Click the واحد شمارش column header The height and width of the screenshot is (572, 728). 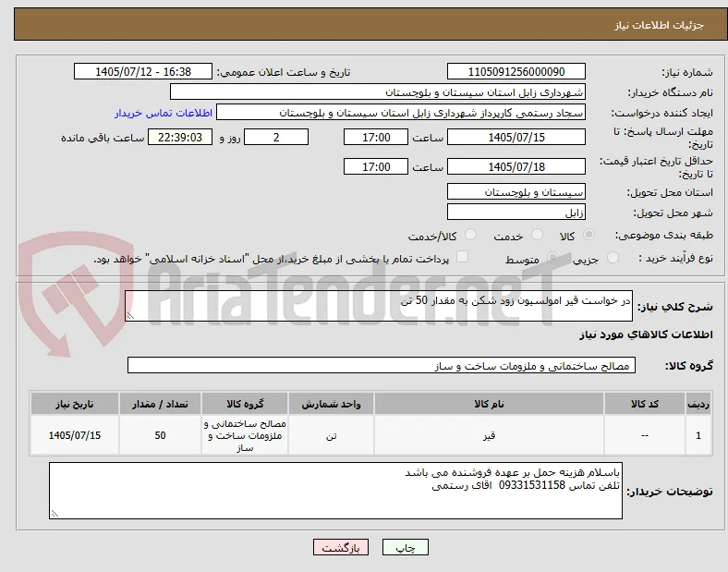click(x=331, y=404)
